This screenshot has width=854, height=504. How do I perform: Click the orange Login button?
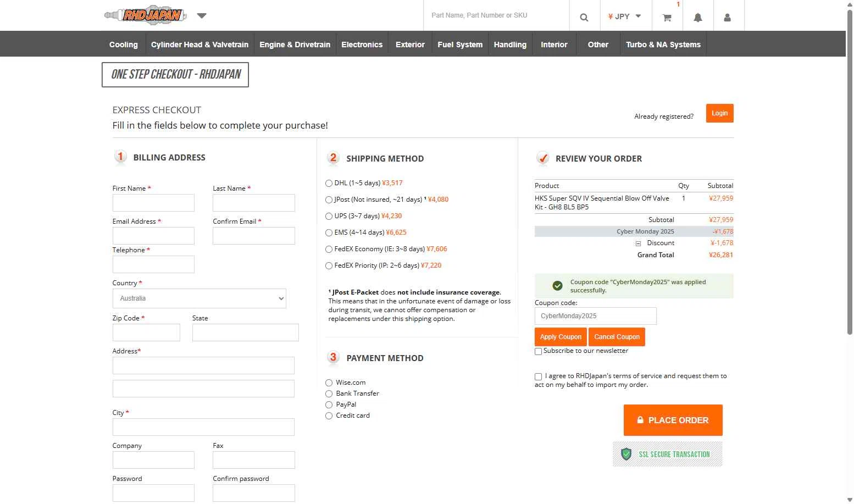(x=719, y=113)
